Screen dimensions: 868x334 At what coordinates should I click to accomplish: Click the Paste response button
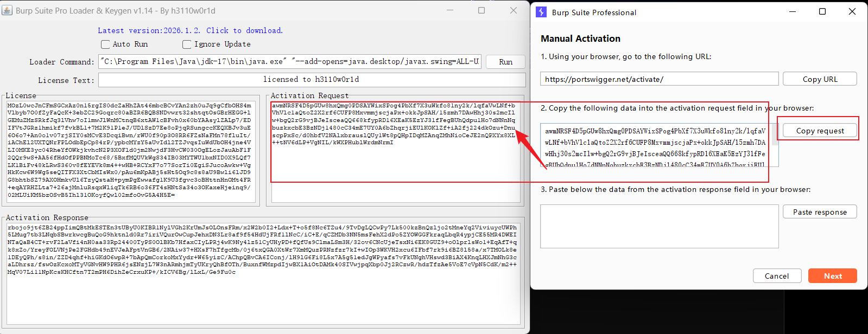pyautogui.click(x=820, y=212)
